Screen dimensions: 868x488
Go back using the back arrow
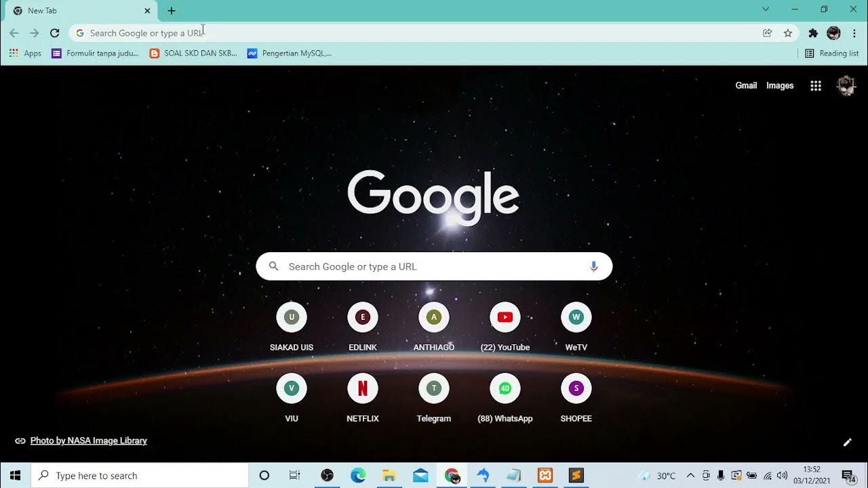(14, 33)
